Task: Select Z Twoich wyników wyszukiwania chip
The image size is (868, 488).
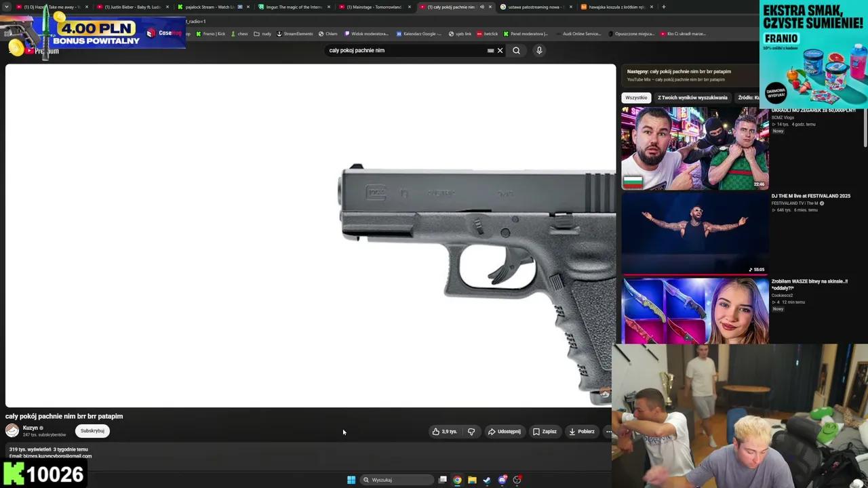Action: 692,98
